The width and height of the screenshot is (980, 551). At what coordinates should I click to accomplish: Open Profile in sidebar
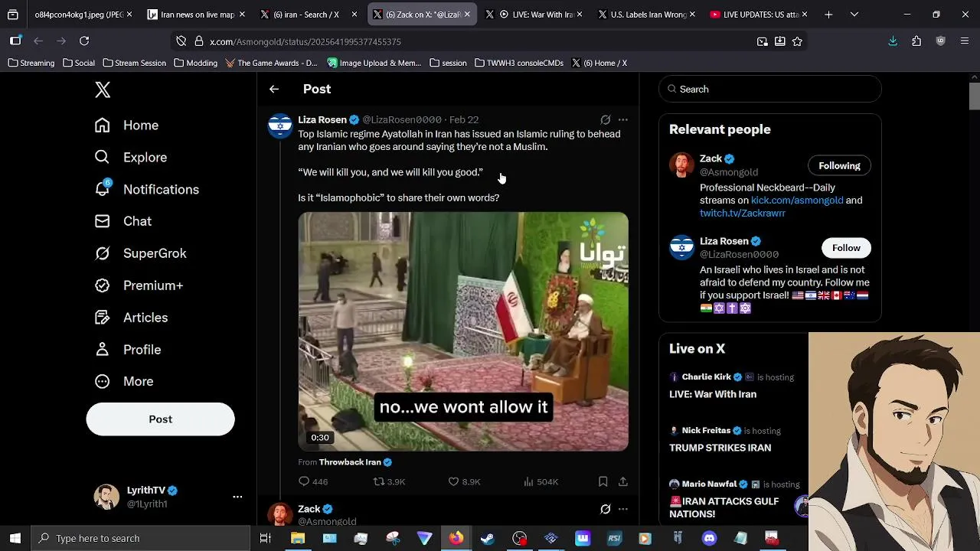click(128, 350)
